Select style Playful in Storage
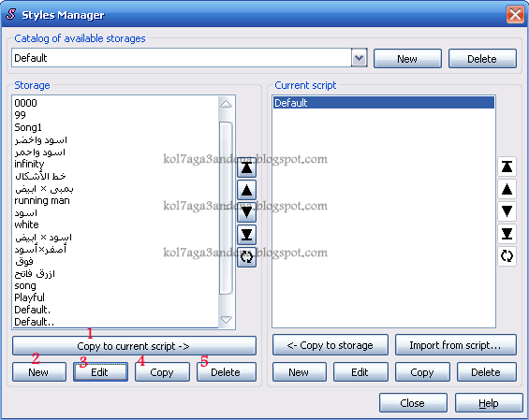 115,297
